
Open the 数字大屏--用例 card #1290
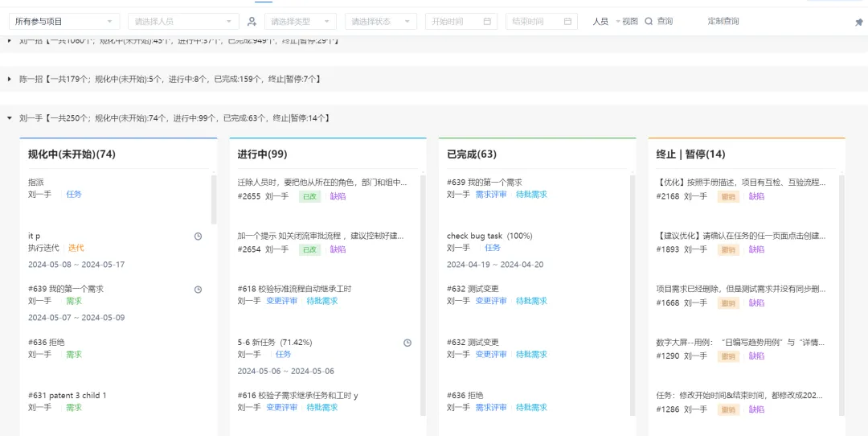741,343
